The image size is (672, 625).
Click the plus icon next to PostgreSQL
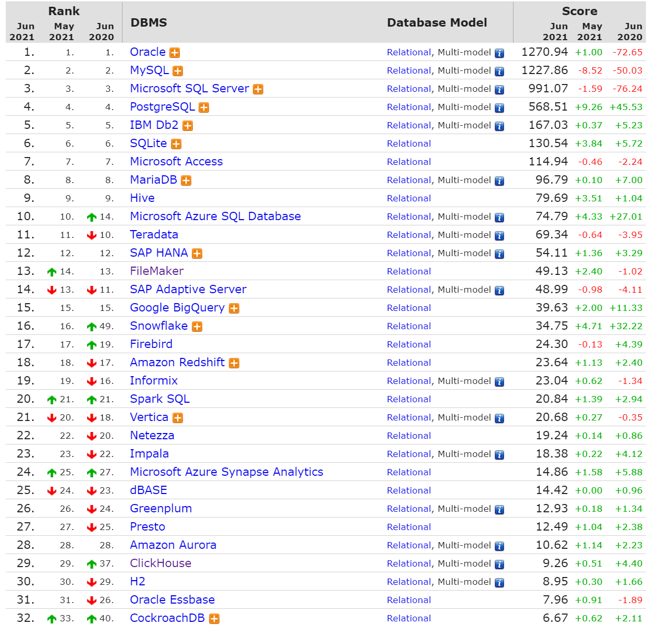tap(204, 107)
